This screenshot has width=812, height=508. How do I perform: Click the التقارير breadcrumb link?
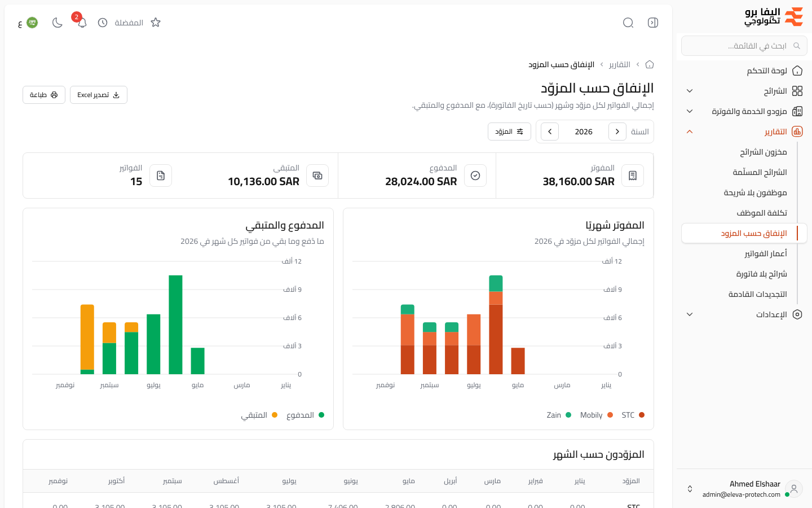620,64
